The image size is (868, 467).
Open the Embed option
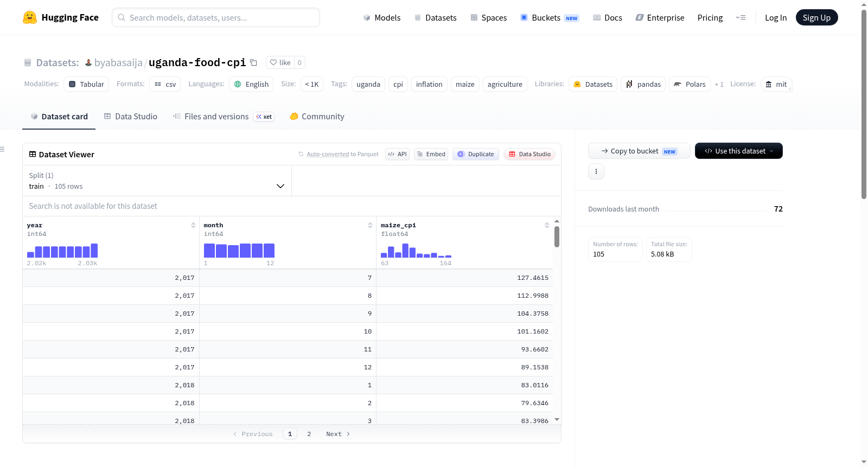[431, 154]
